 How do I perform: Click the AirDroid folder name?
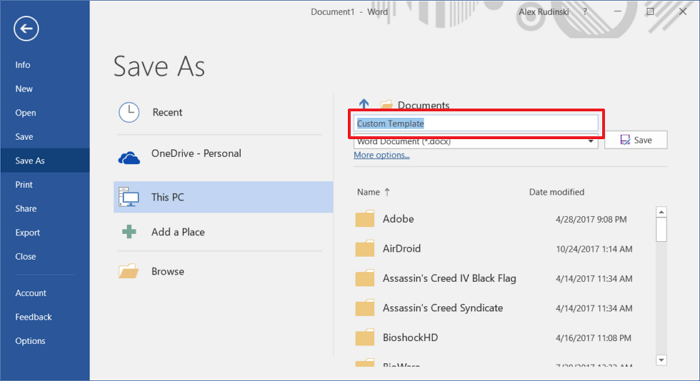[x=401, y=248]
